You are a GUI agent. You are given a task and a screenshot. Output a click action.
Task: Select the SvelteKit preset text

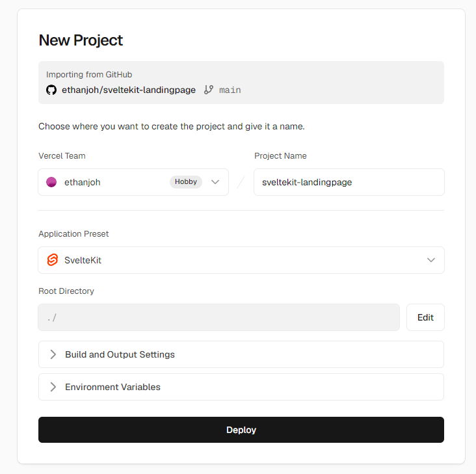[83, 260]
